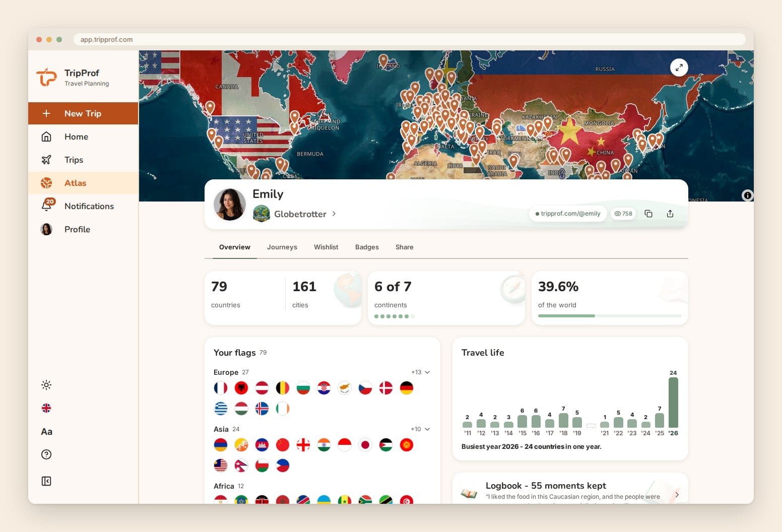Select the Greece flag in Europe
Screen dimensions: 782x532
coord(221,409)
